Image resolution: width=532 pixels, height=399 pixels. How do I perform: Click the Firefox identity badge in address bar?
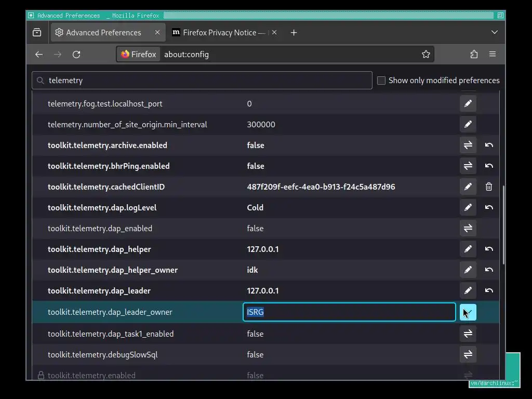pyautogui.click(x=138, y=54)
